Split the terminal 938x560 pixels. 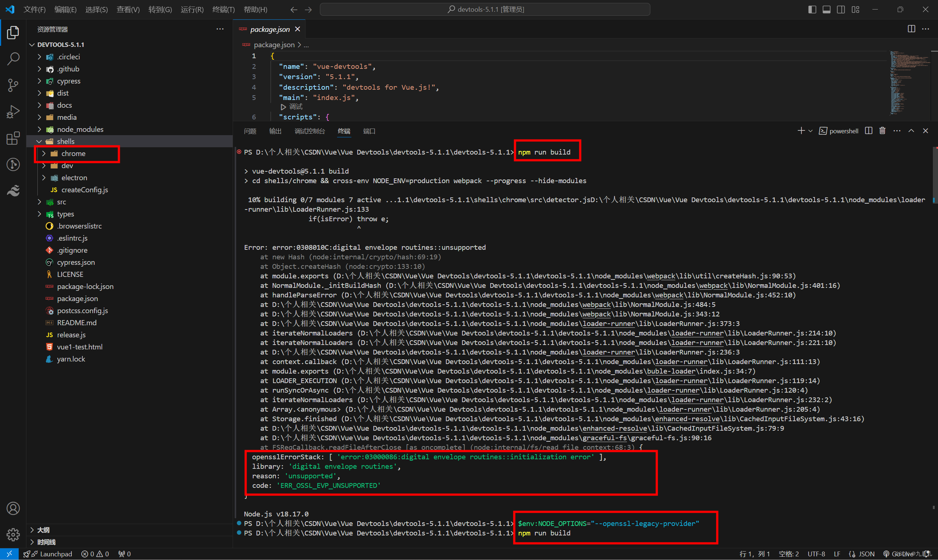[868, 130]
